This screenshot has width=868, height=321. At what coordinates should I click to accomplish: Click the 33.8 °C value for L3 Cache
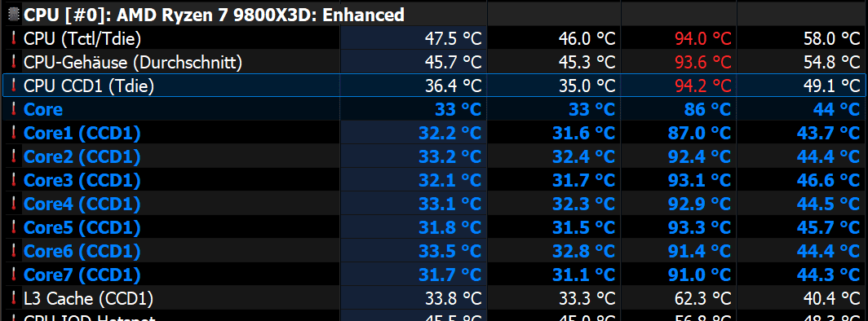454,299
